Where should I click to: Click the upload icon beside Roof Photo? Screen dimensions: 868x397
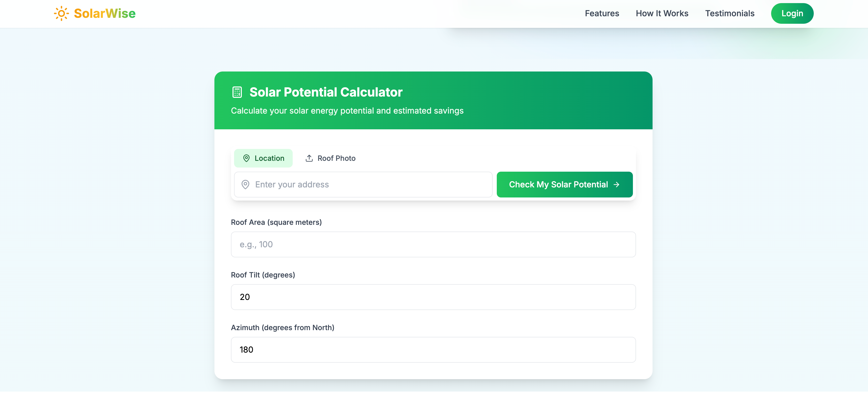pos(309,158)
